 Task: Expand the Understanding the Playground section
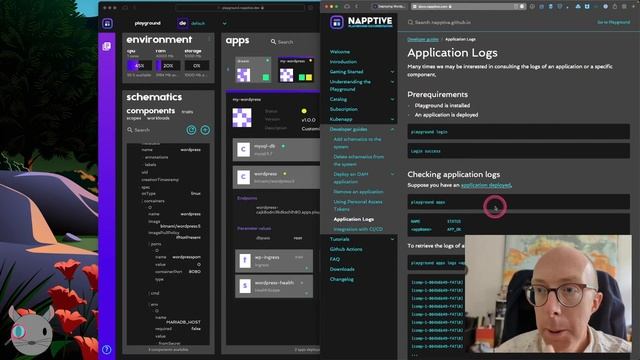(x=392, y=82)
